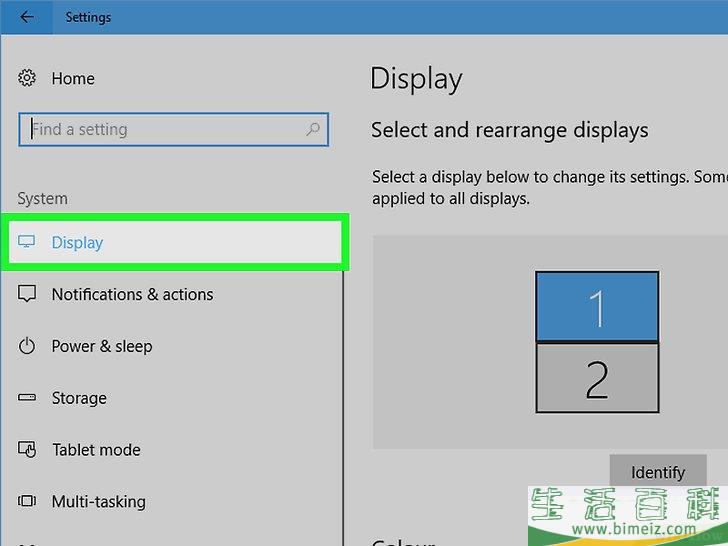Switch to the Tablet mode text entry
This screenshot has width=728, height=546.
[96, 450]
